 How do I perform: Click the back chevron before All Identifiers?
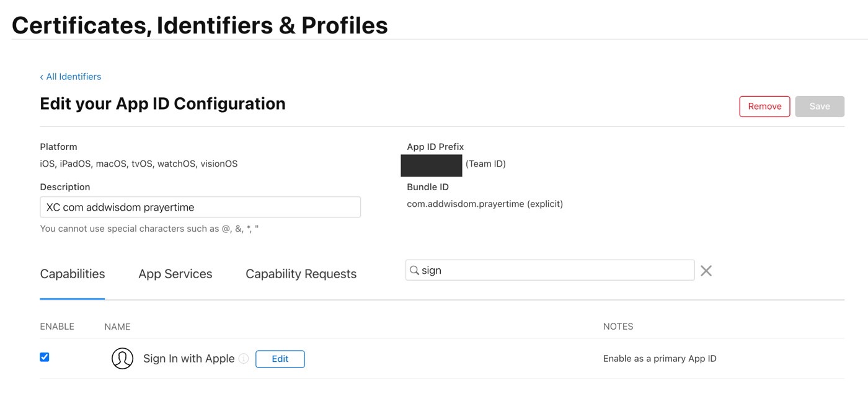(x=42, y=77)
